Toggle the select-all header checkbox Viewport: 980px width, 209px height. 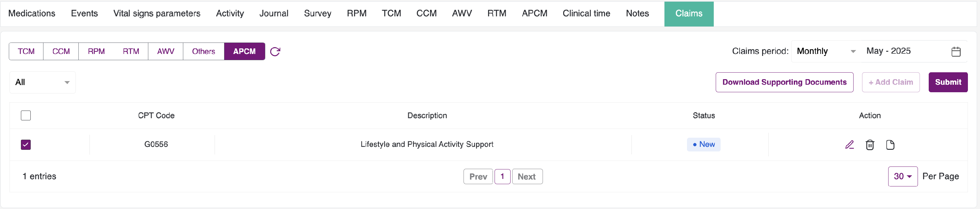coord(26,115)
